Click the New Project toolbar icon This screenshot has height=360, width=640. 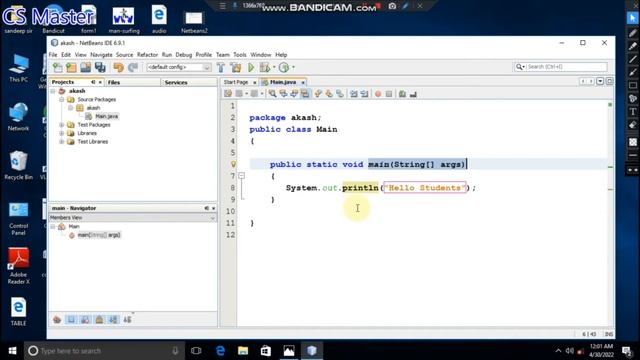click(x=71, y=67)
